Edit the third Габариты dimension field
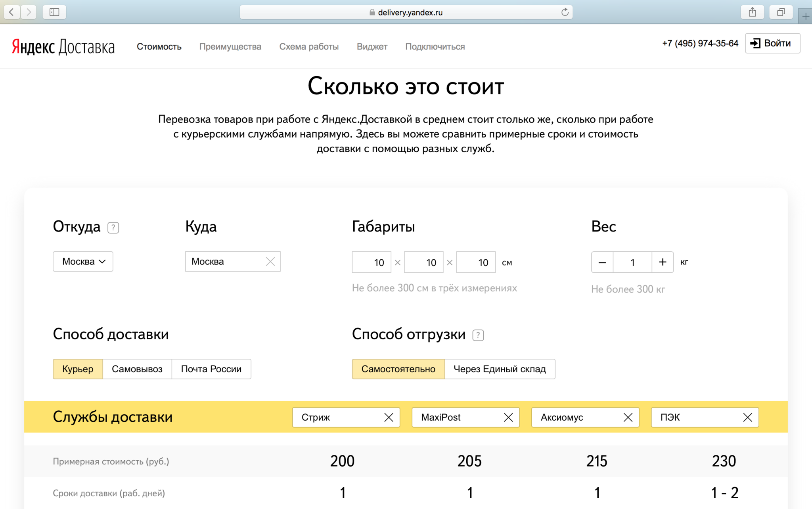 click(476, 262)
